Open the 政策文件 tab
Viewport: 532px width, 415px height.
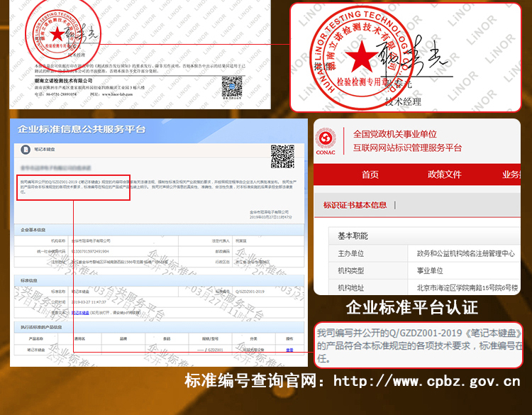pyautogui.click(x=445, y=175)
